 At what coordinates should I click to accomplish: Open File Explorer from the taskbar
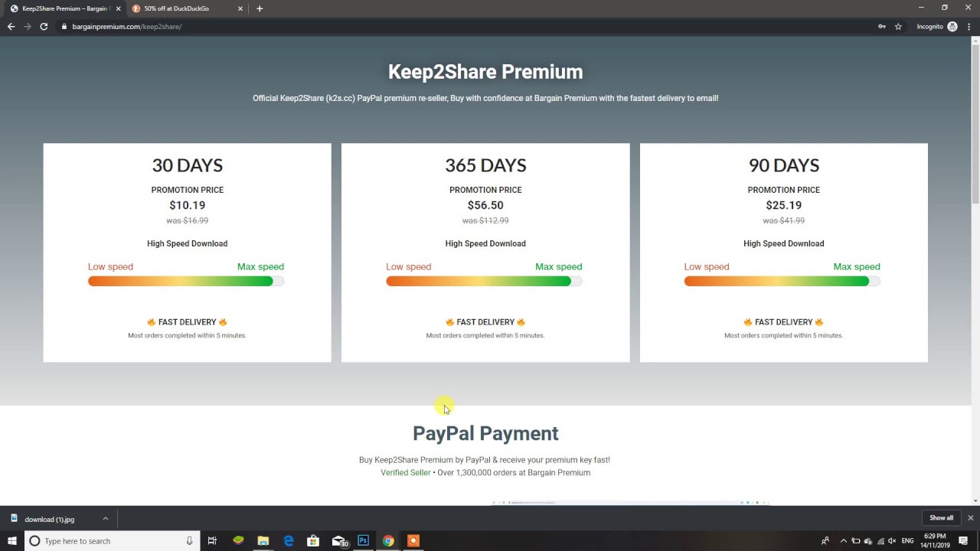263,541
